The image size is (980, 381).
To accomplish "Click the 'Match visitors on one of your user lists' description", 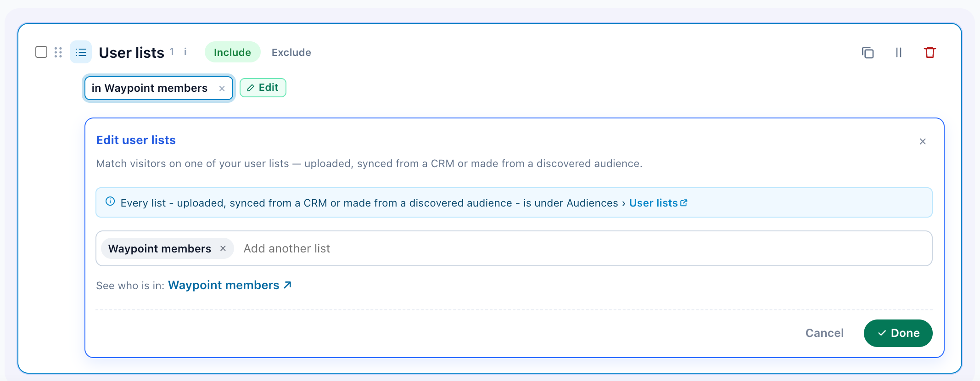I will 369,163.
